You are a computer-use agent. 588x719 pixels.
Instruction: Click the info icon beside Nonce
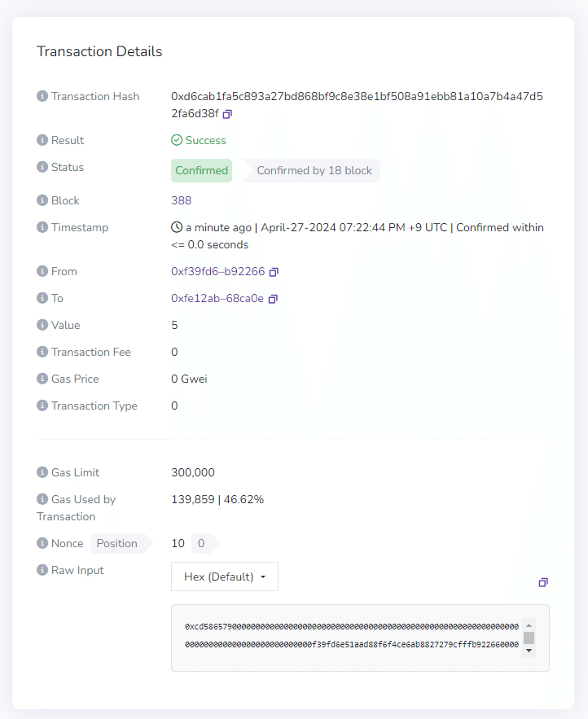[x=42, y=543]
